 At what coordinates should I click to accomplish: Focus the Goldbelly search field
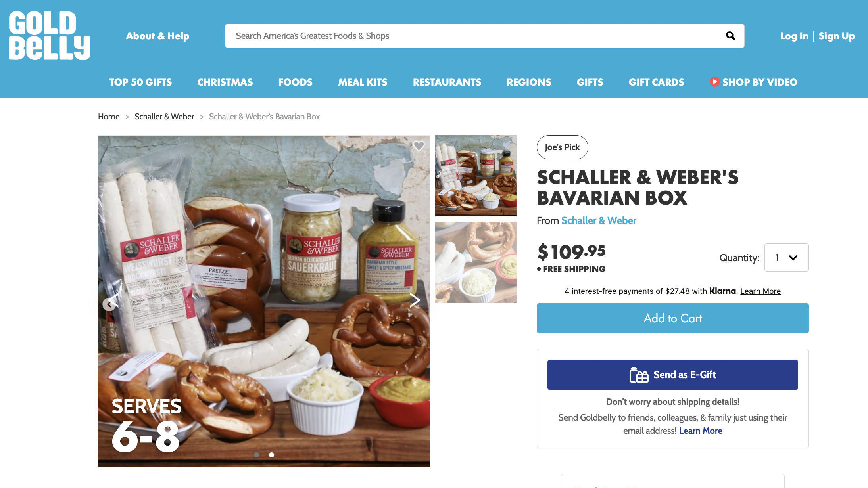click(476, 36)
